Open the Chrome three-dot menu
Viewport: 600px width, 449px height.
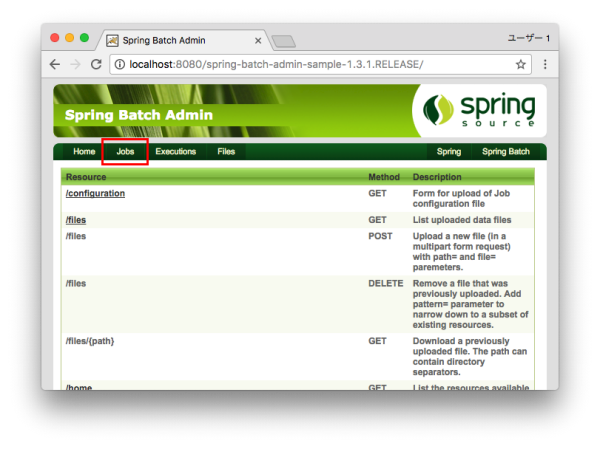545,64
